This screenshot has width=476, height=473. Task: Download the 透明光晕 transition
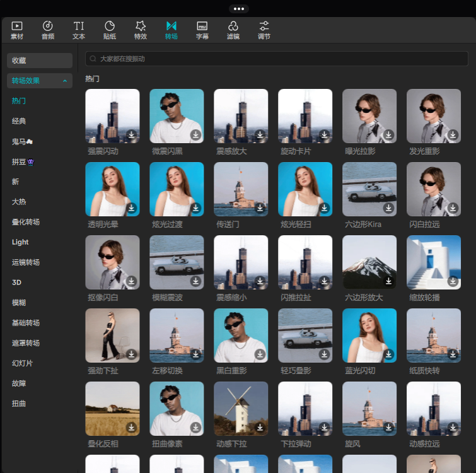(x=131, y=207)
